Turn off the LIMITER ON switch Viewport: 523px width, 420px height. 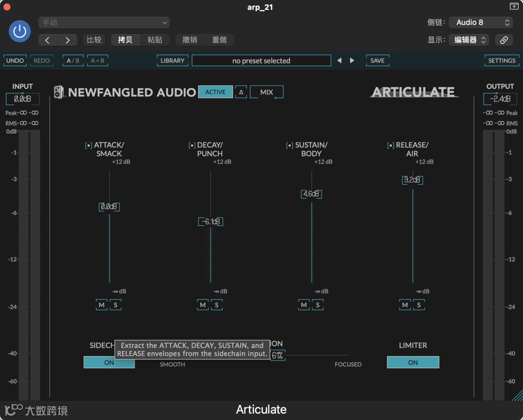tap(413, 362)
